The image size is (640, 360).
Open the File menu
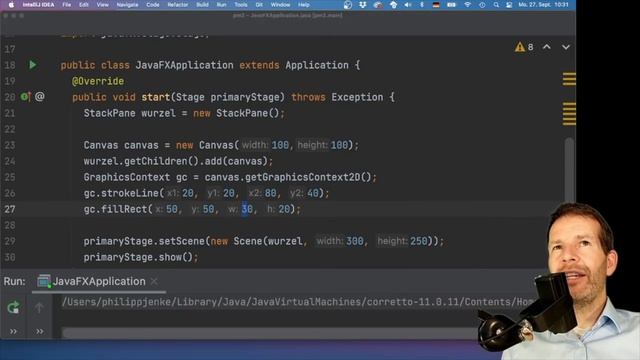[x=67, y=5]
